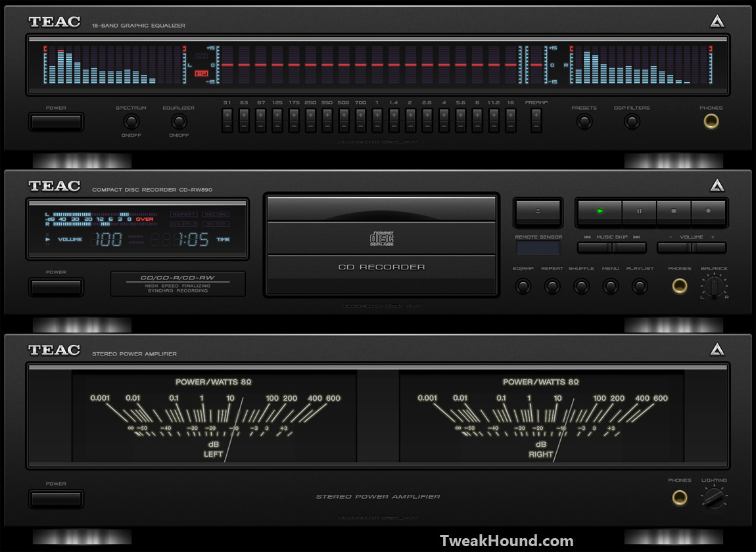This screenshot has height=552, width=756.
Task: Toggle the Repeat round button
Action: click(552, 287)
